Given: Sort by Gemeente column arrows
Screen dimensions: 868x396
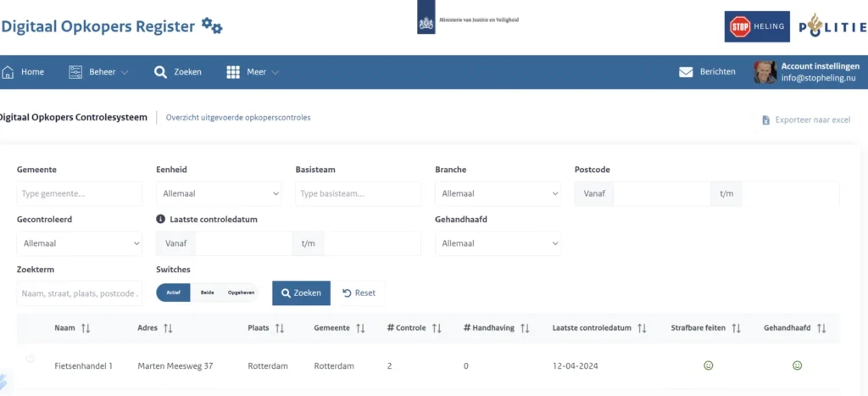Looking at the screenshot, I should [x=359, y=328].
